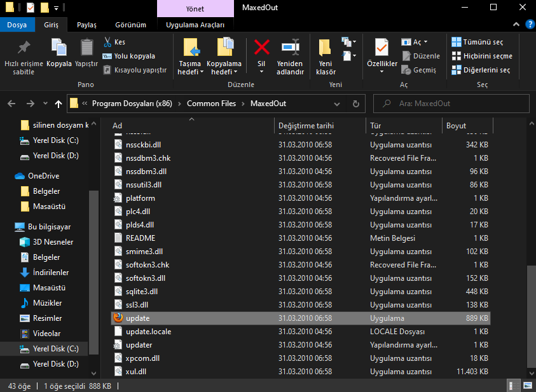The width and height of the screenshot is (536, 392).
Task: Go back with left arrow
Action: point(11,104)
